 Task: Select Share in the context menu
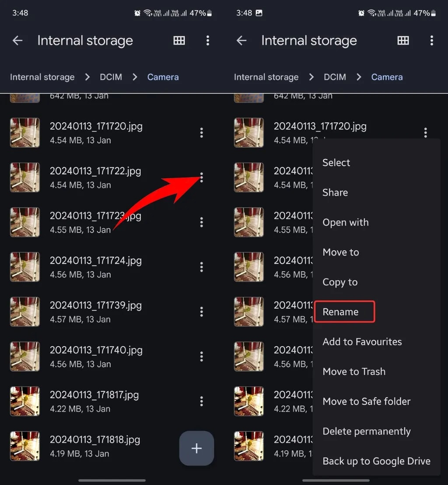[x=335, y=192]
